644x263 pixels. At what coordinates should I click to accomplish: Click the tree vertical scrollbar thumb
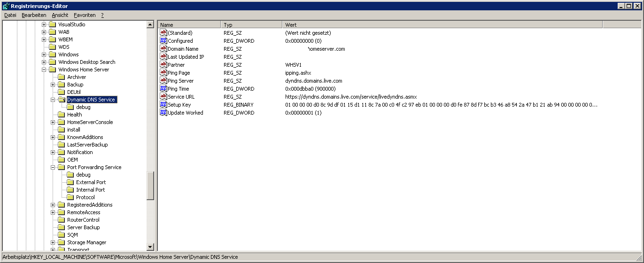point(150,186)
